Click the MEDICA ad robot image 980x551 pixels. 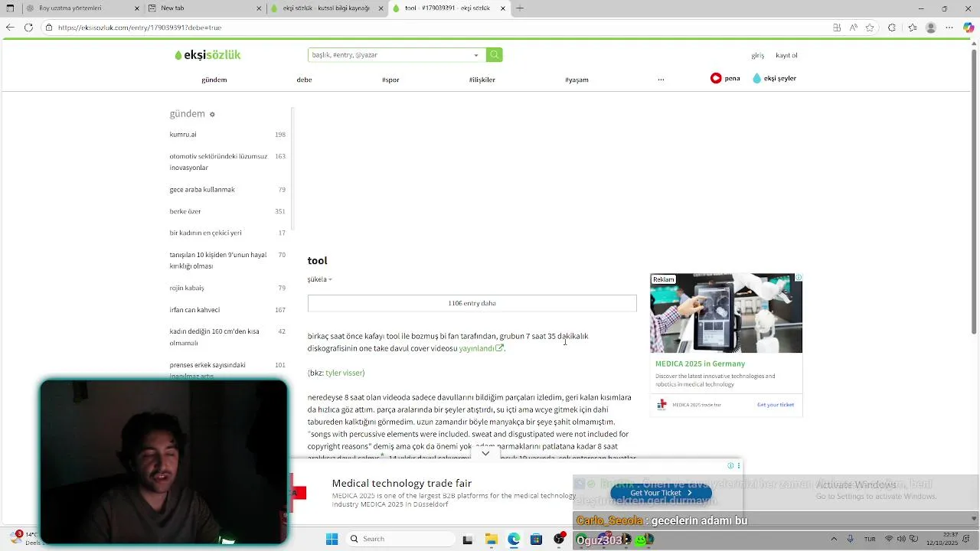tap(726, 313)
